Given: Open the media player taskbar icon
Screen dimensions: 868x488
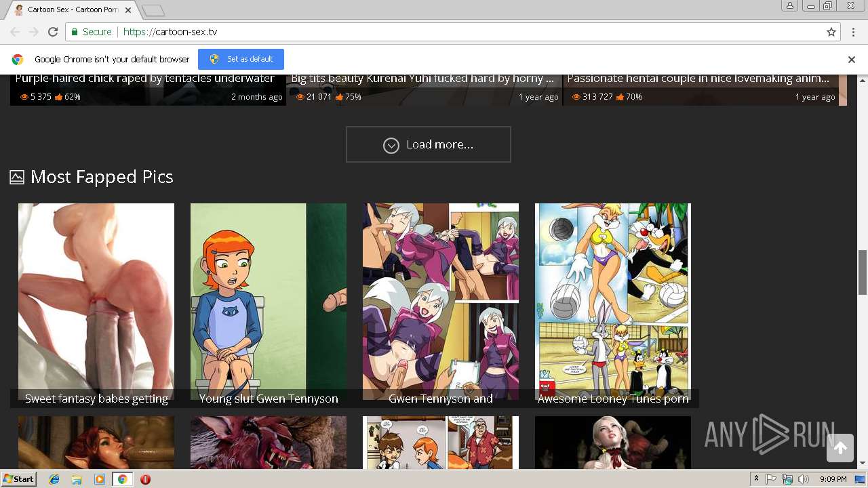Looking at the screenshot, I should pos(100,479).
